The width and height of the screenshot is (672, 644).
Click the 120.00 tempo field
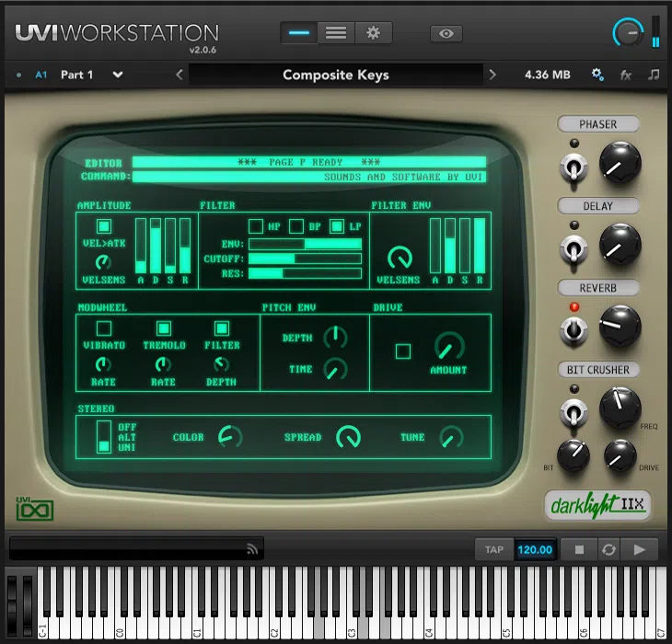(534, 549)
